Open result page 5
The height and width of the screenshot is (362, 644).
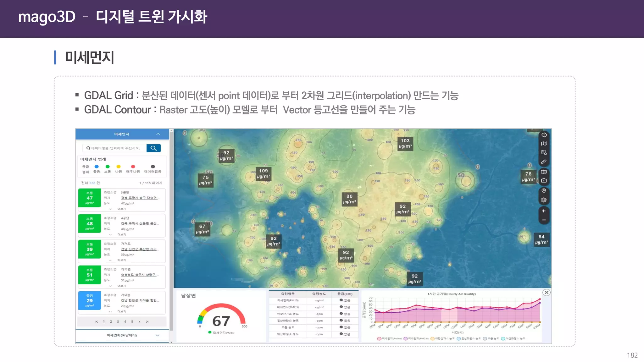click(x=132, y=322)
